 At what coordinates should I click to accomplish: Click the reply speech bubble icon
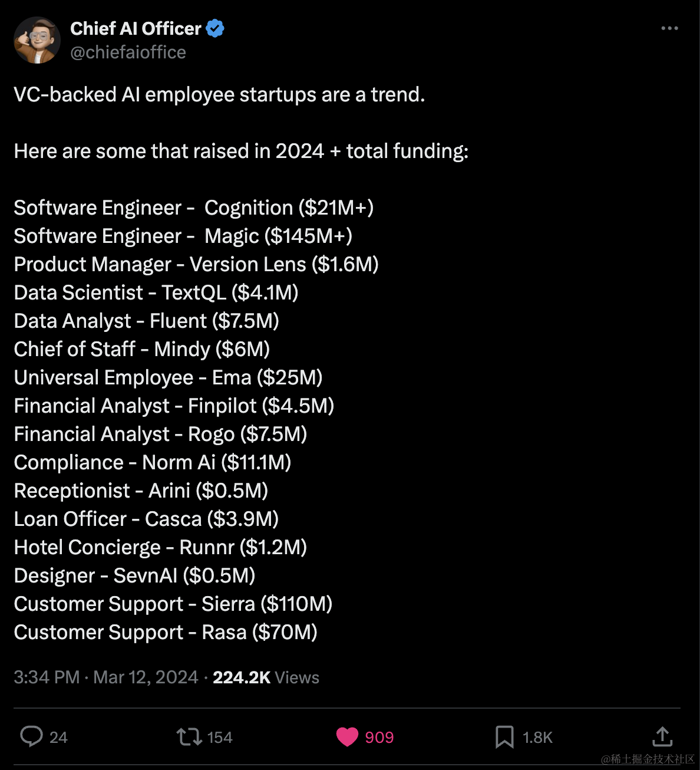(x=31, y=736)
